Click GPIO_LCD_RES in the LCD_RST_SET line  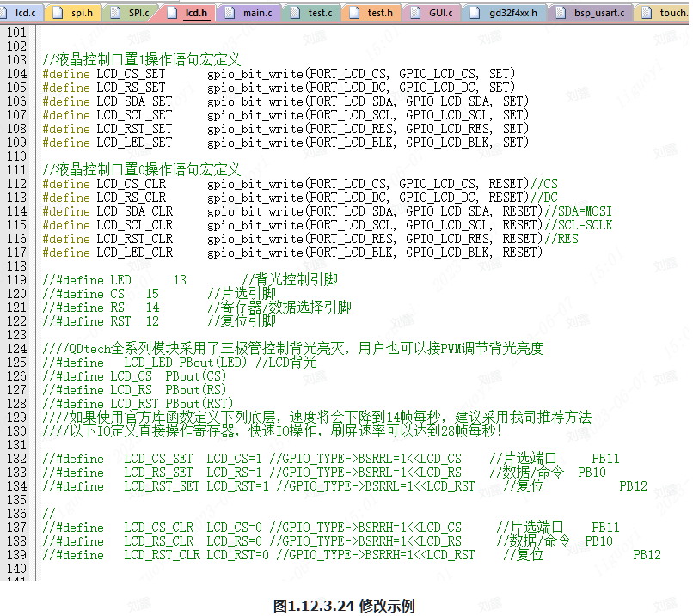click(447, 129)
